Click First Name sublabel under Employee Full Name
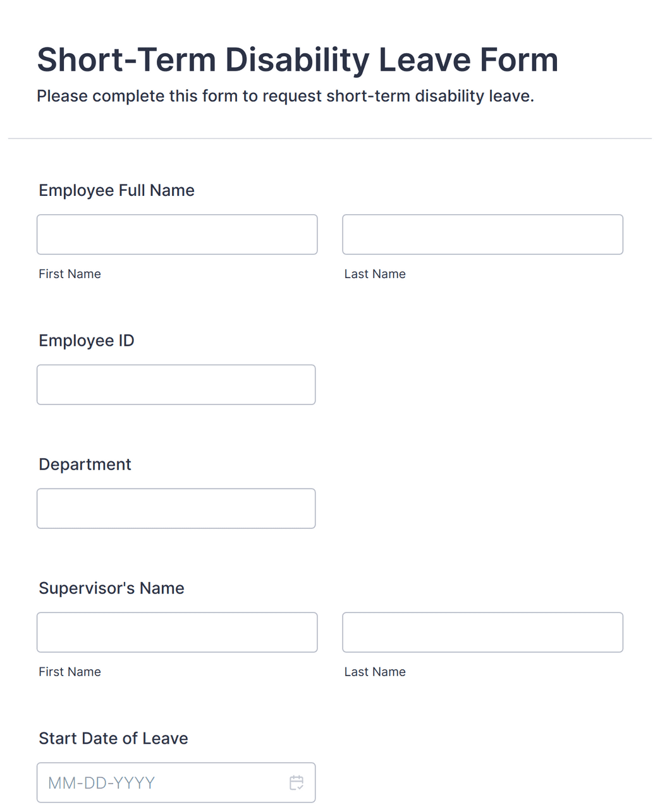The width and height of the screenshot is (660, 812). point(70,274)
